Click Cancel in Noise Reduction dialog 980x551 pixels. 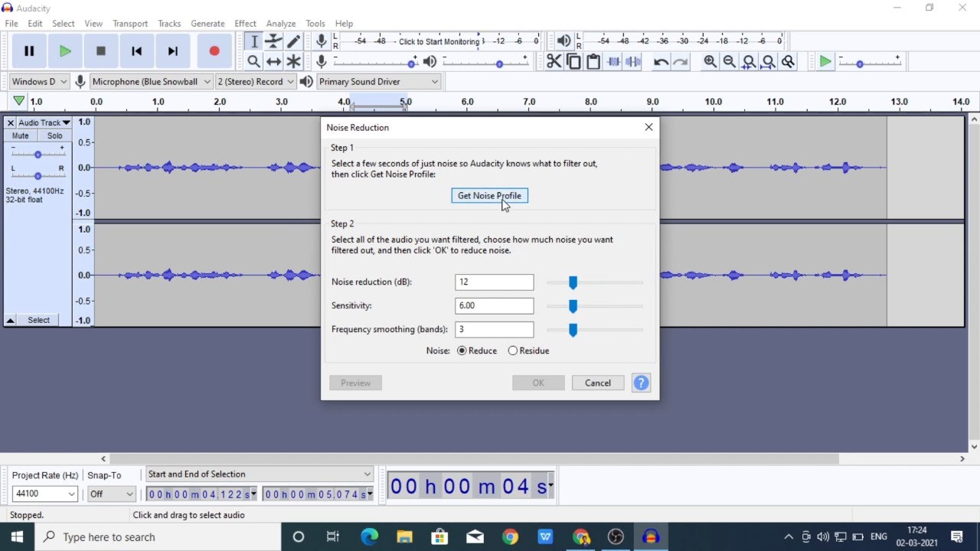pyautogui.click(x=598, y=383)
